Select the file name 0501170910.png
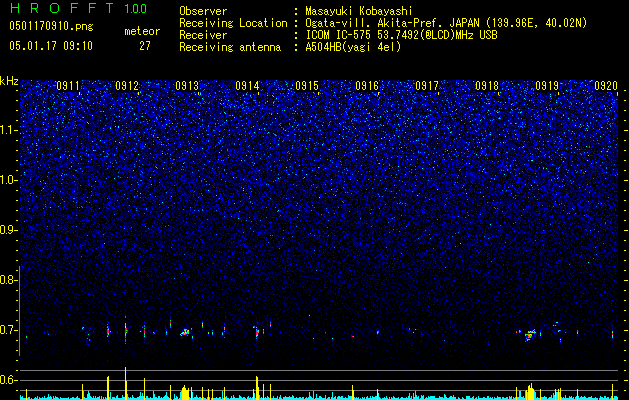The width and height of the screenshot is (629, 400). click(x=51, y=27)
